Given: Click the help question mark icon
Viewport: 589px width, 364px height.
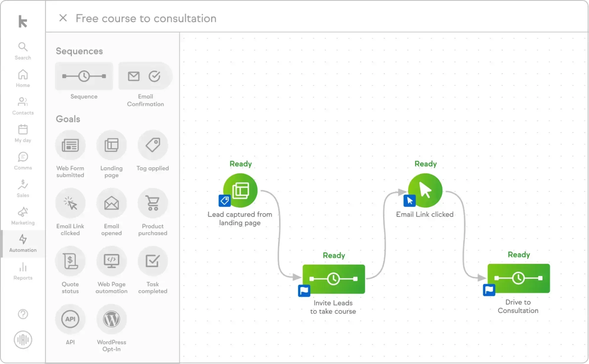Looking at the screenshot, I should pyautogui.click(x=23, y=314).
